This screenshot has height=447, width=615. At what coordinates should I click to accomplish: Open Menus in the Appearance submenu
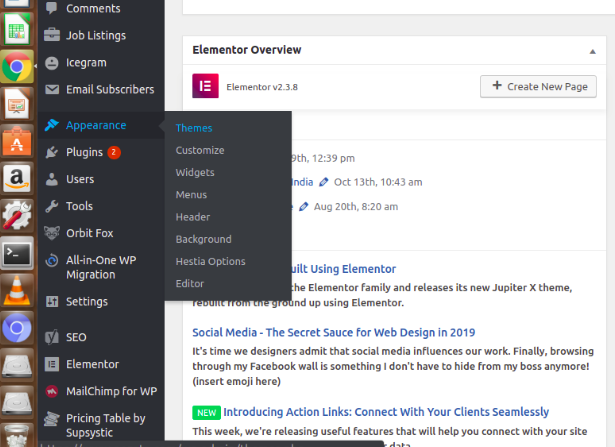[x=191, y=194]
